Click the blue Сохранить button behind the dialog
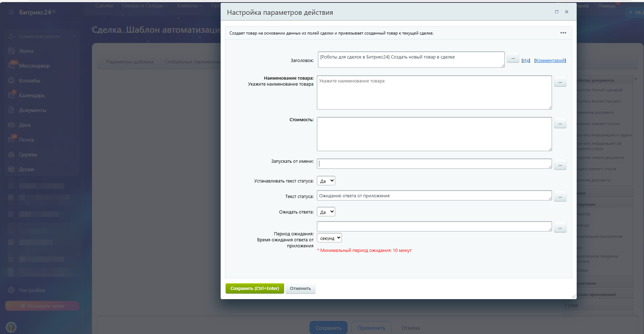The height and width of the screenshot is (334, 644). point(329,328)
